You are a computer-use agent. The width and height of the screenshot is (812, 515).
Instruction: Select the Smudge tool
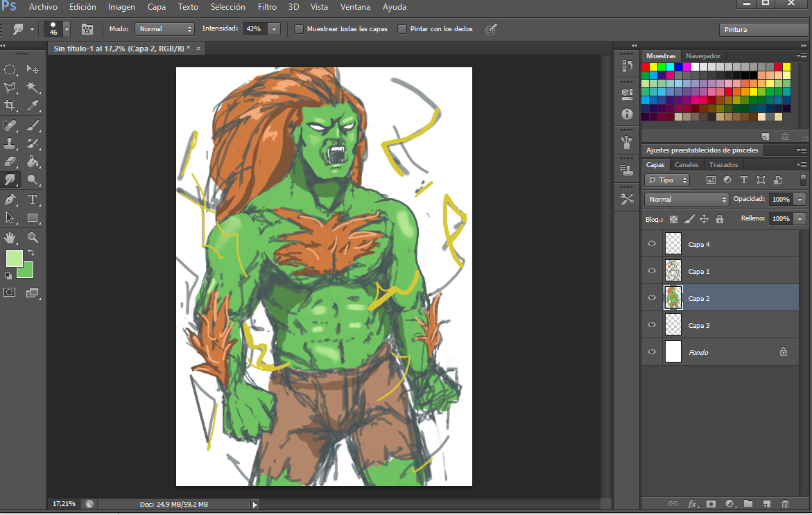[x=10, y=180]
